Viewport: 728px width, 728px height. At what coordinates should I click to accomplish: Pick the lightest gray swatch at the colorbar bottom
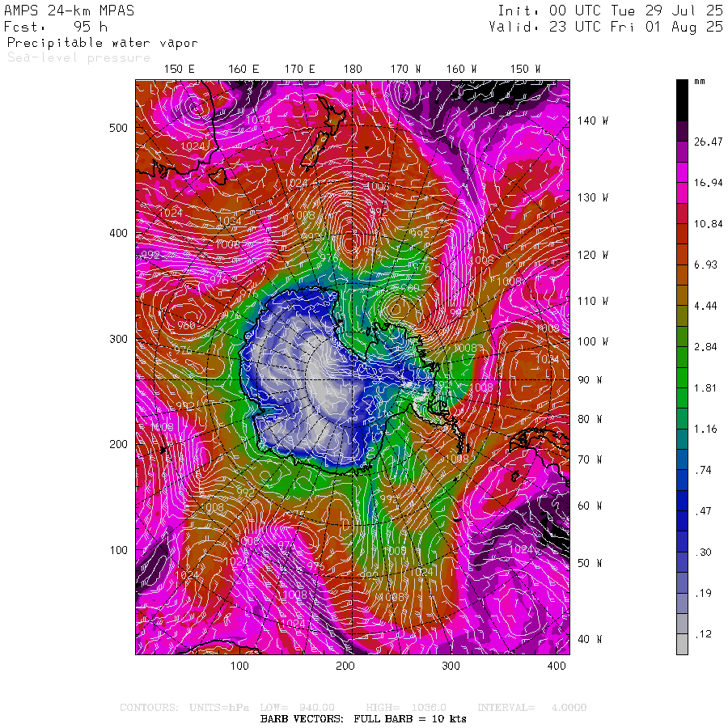(x=682, y=645)
